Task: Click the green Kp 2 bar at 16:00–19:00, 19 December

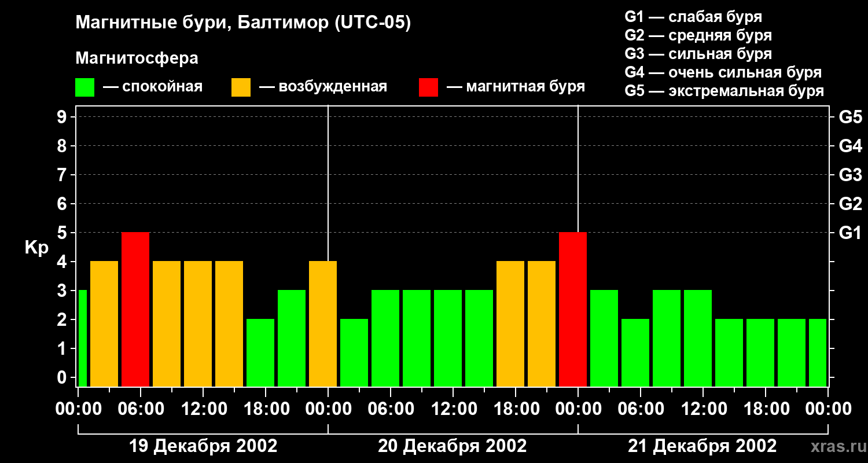Action: 260,352
